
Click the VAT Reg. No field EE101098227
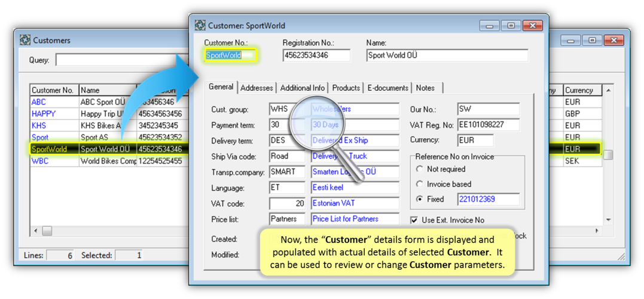(x=489, y=125)
